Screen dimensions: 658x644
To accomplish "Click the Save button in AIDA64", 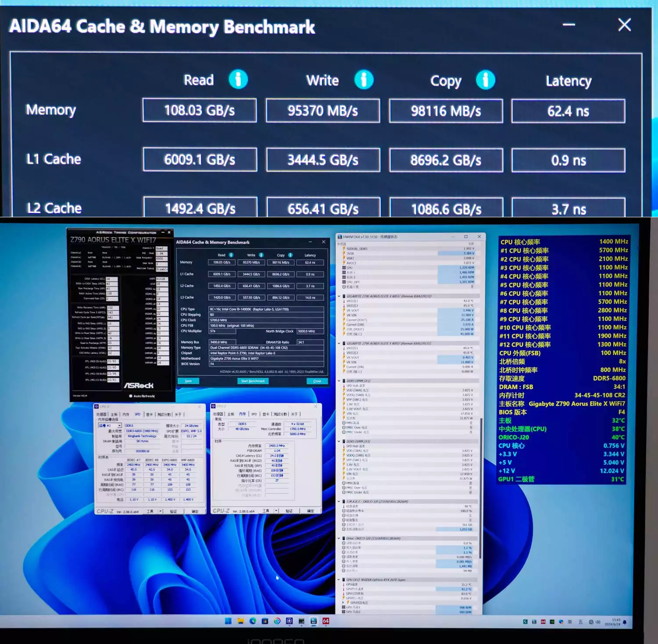I will pos(188,381).
